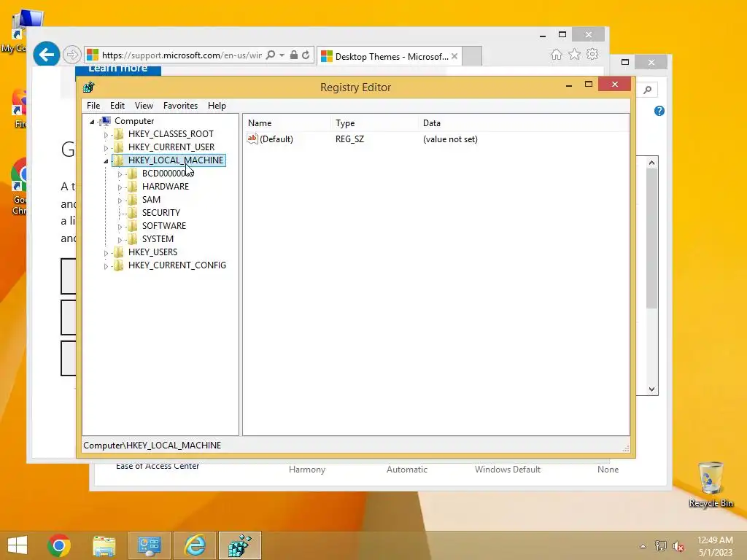Open a new tab in Internet Explorer
The width and height of the screenshot is (747, 560).
pyautogui.click(x=472, y=56)
